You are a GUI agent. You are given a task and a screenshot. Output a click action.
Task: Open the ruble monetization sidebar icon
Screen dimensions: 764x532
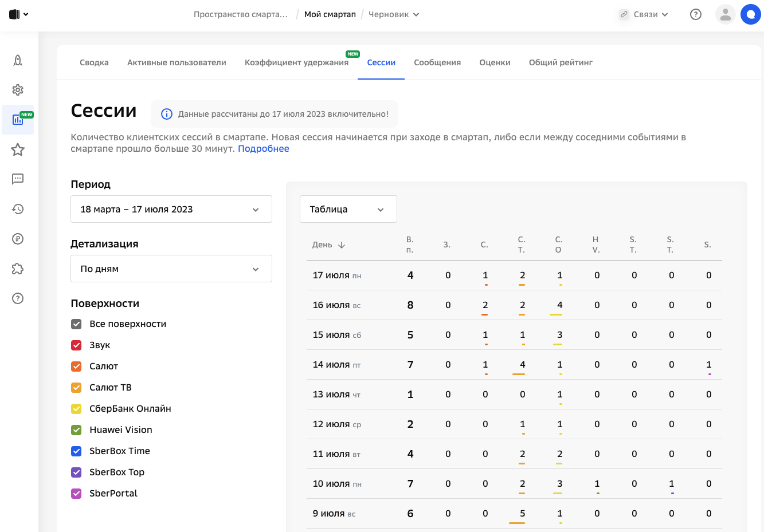tap(18, 239)
